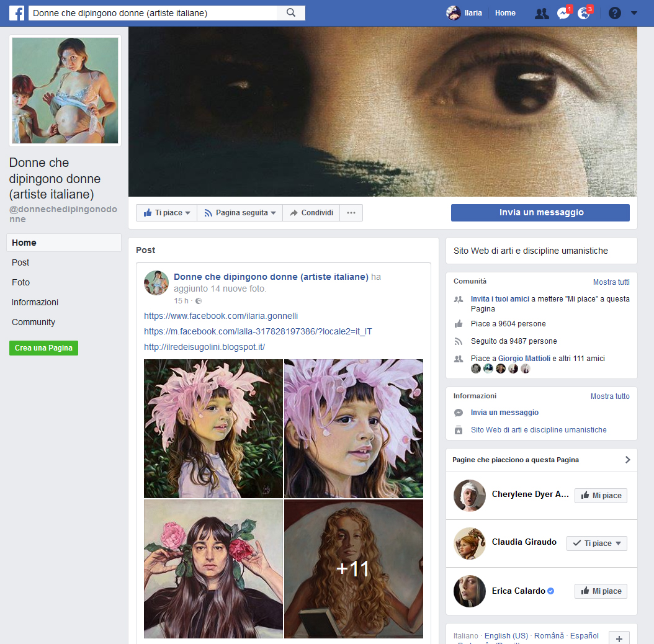Open Giorgio Mattioli profile link

tap(524, 358)
